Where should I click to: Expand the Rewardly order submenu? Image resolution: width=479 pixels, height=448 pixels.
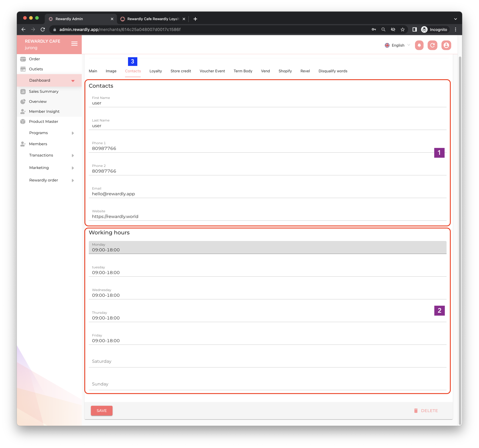tap(49, 180)
